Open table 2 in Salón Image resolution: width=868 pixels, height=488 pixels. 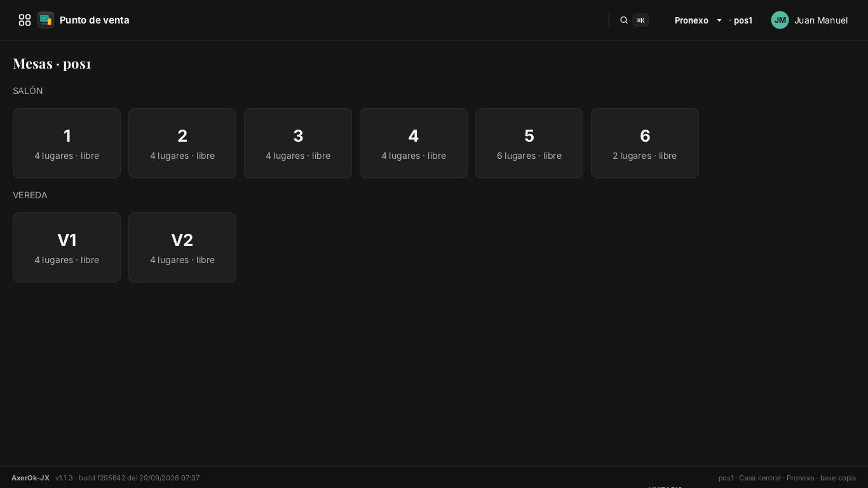[182, 143]
